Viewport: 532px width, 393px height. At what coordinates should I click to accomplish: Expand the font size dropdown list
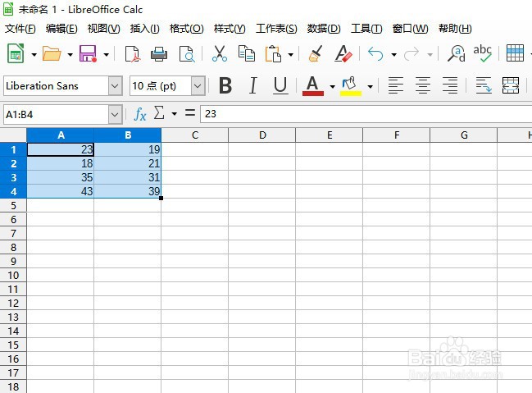click(x=198, y=85)
